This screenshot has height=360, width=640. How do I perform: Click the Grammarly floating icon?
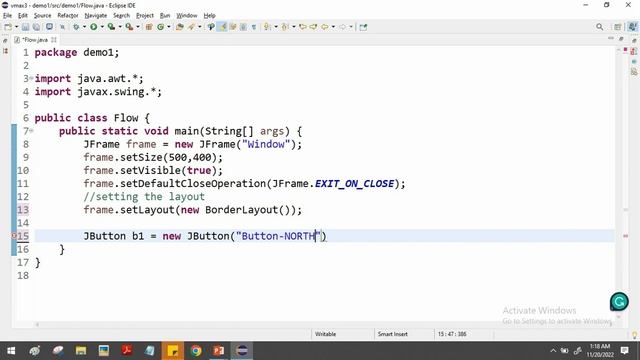619,302
